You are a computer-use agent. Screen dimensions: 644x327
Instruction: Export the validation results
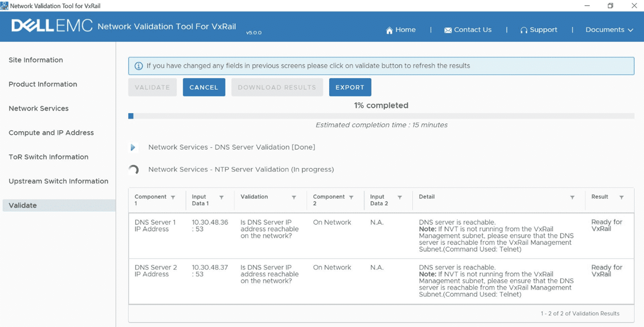(x=350, y=87)
